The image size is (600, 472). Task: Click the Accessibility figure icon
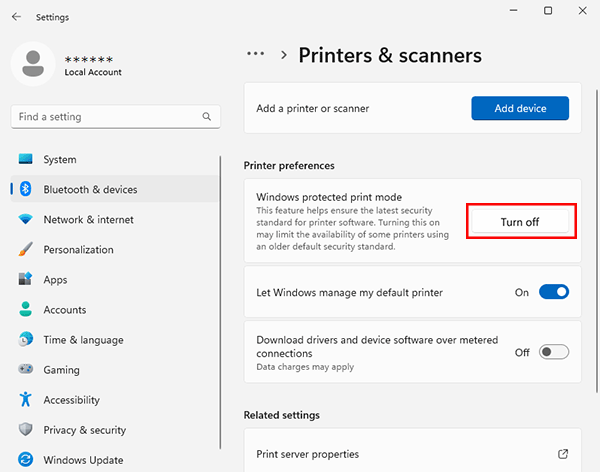pyautogui.click(x=26, y=400)
